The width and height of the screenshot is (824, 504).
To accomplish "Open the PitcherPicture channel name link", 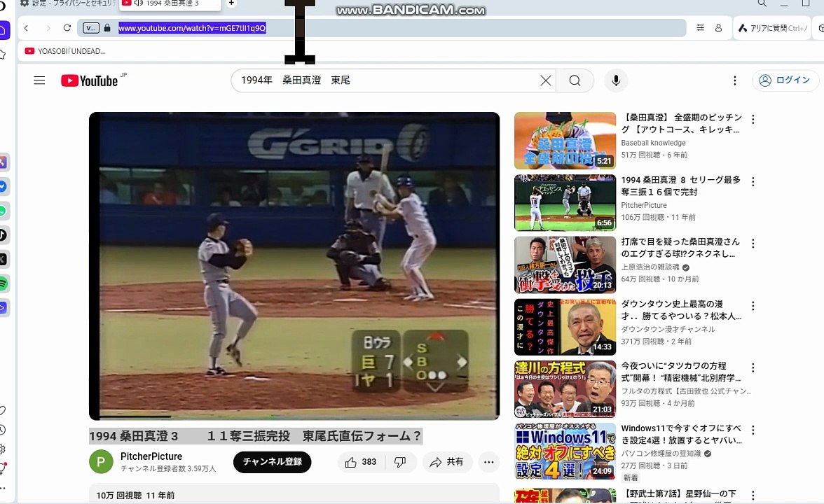I will pos(151,456).
